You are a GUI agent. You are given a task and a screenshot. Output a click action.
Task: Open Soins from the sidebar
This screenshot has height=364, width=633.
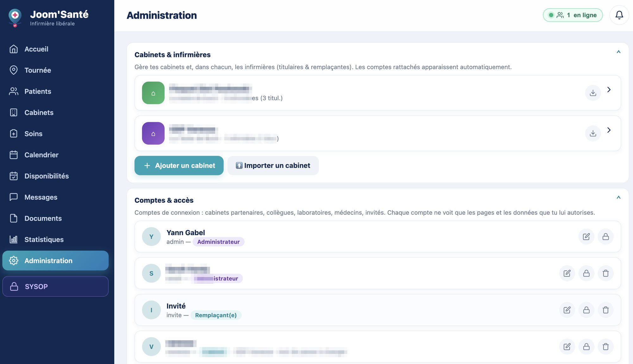pyautogui.click(x=55, y=134)
